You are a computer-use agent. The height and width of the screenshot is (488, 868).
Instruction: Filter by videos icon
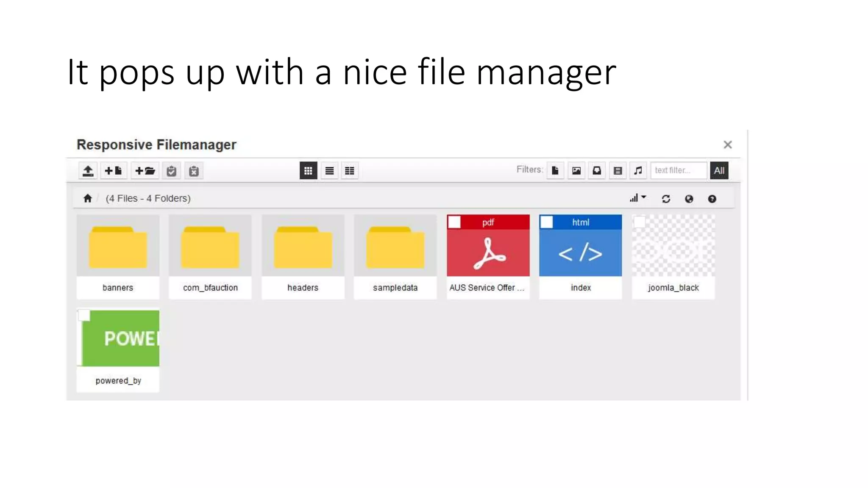click(618, 171)
